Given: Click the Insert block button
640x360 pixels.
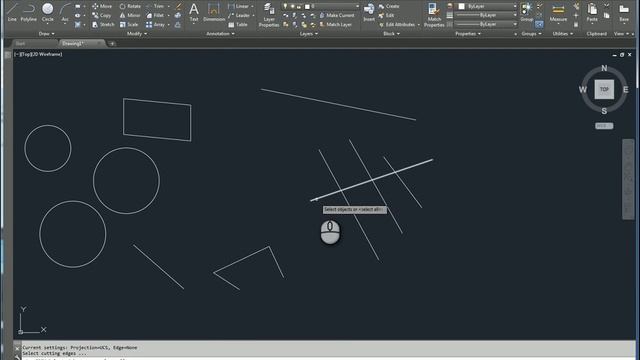Looking at the screenshot, I should pyautogui.click(x=369, y=12).
